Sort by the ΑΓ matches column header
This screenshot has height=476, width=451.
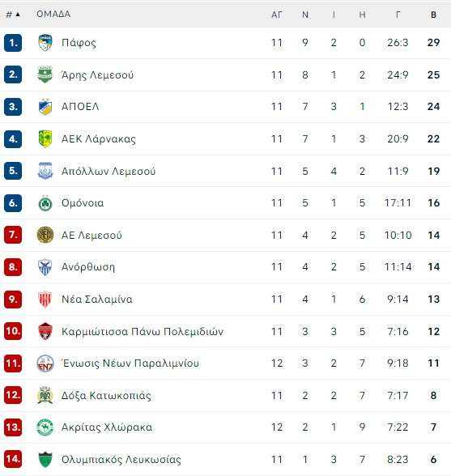pos(277,15)
